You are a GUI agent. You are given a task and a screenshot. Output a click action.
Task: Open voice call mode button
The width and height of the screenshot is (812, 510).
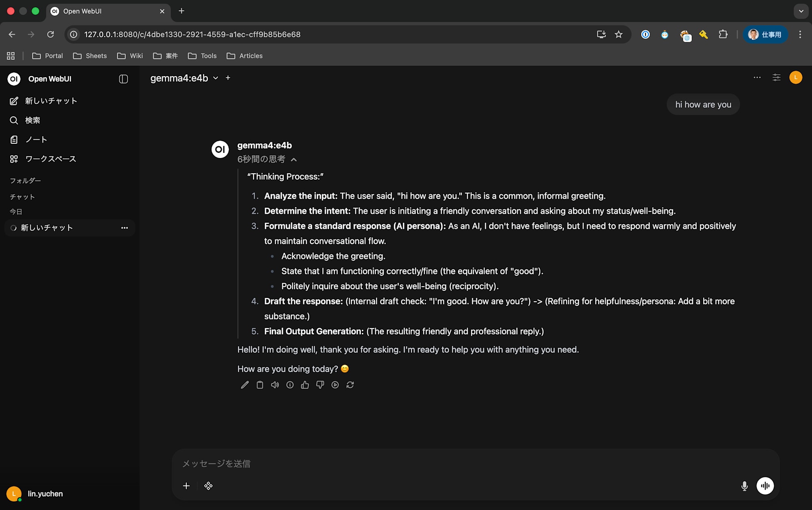[x=765, y=486]
